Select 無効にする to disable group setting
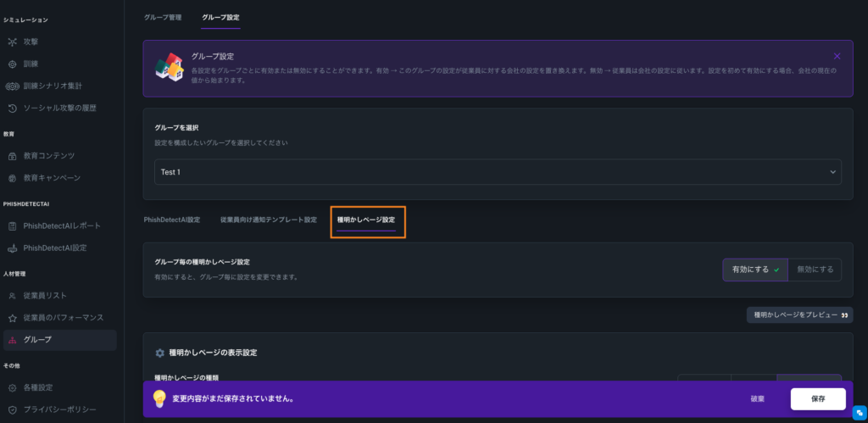868x423 pixels. (815, 270)
